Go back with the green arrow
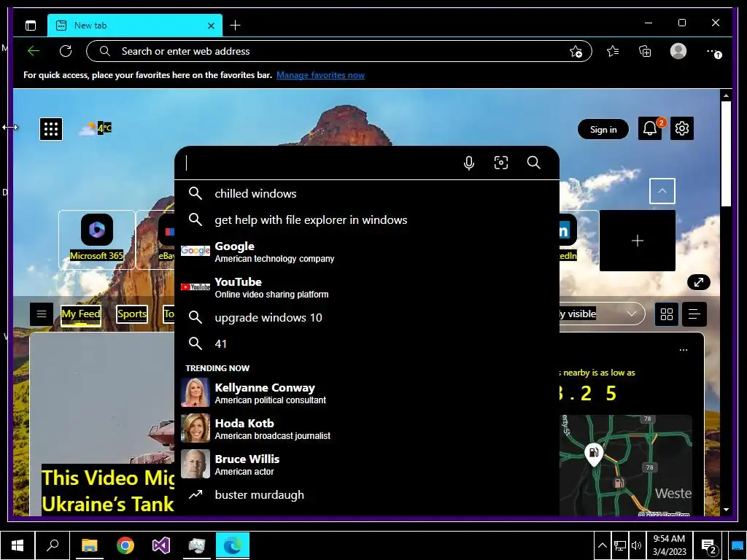 (34, 51)
